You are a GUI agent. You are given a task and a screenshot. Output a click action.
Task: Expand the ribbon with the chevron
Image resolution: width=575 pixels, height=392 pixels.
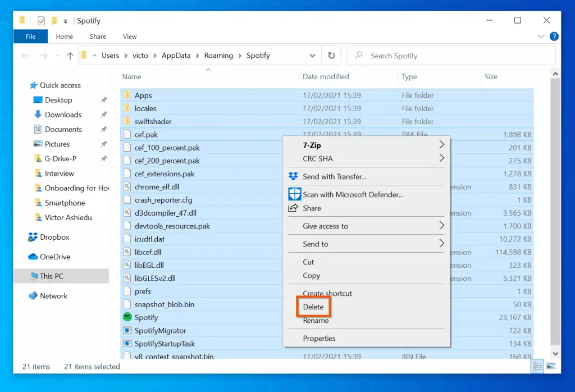[541, 37]
